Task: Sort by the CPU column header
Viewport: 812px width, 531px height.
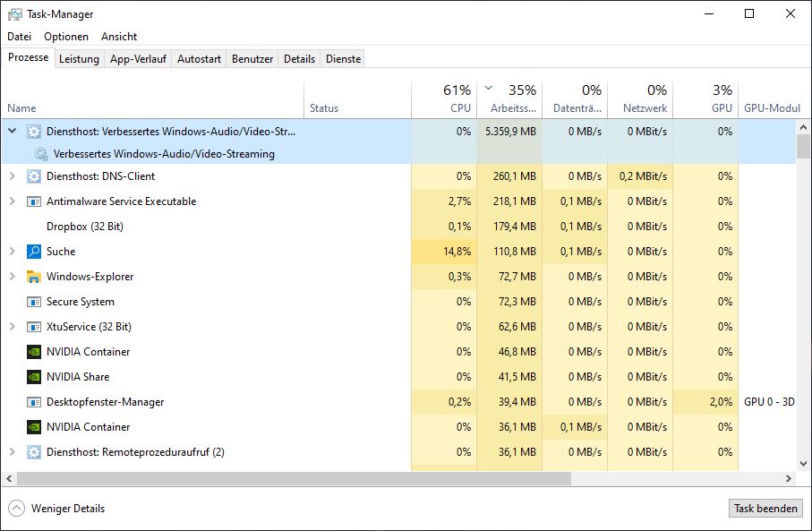Action: click(x=444, y=100)
